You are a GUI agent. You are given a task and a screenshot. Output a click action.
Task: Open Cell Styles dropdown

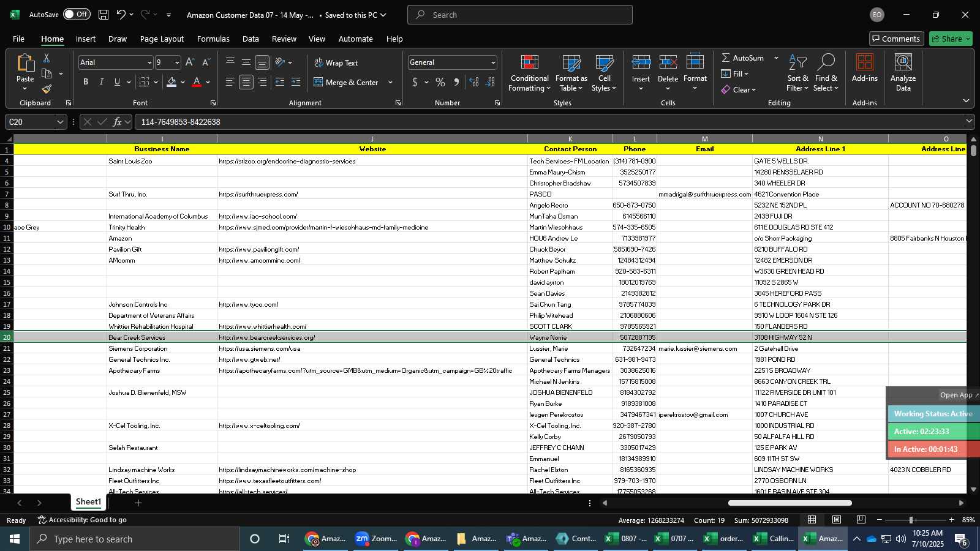pyautogui.click(x=604, y=73)
